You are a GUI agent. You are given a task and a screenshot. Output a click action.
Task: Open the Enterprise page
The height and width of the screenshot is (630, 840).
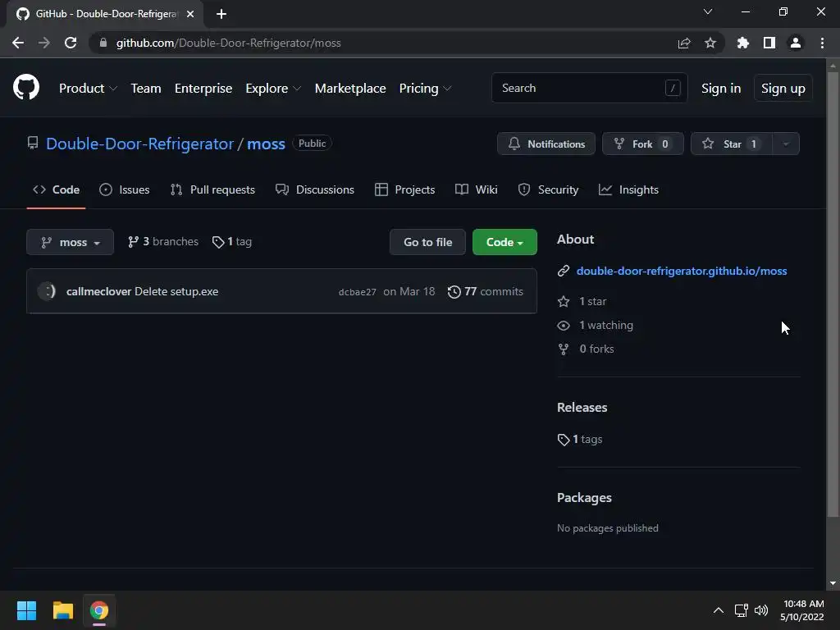point(203,88)
